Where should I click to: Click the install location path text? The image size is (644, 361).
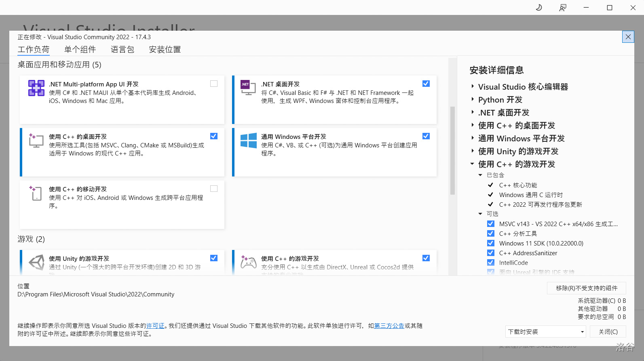click(x=96, y=294)
